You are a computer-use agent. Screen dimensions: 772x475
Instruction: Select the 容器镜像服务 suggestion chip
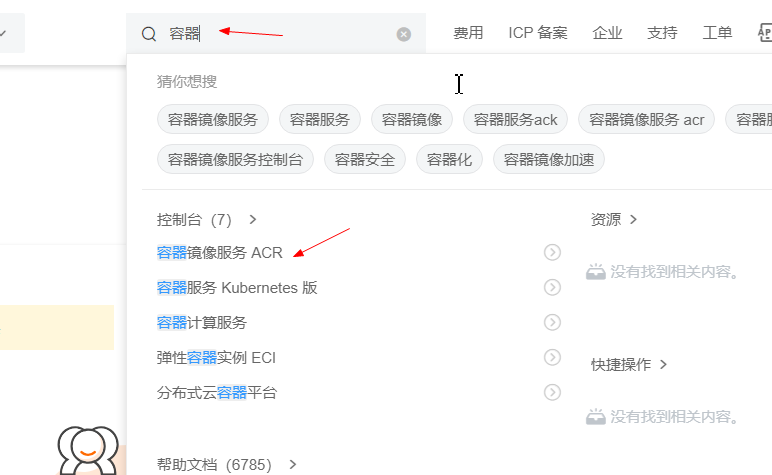pyautogui.click(x=213, y=119)
